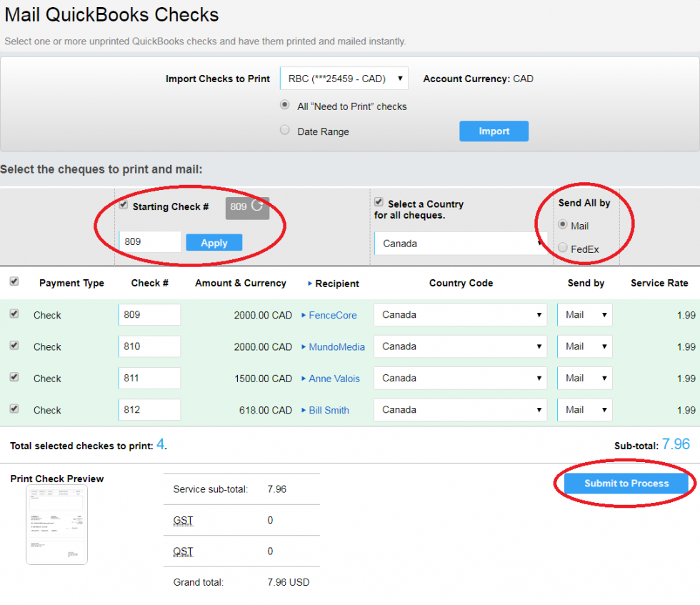700x605 pixels.
Task: Apply the new starting check number
Action: [x=214, y=242]
